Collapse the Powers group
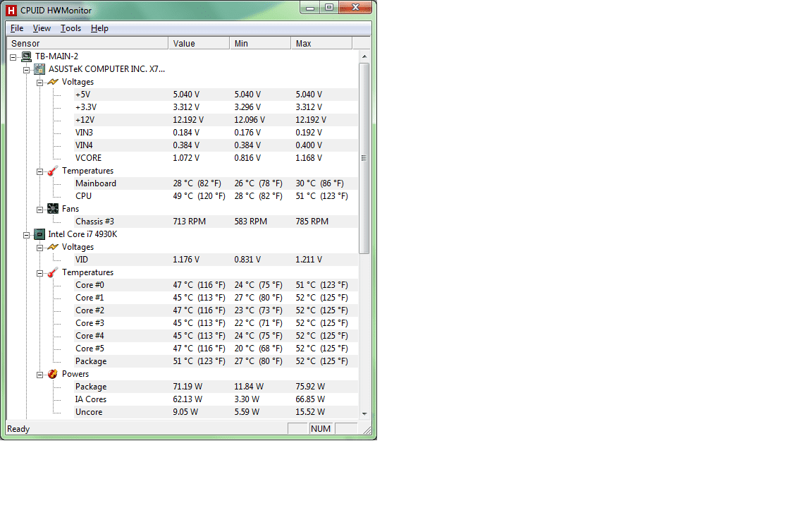Viewport: 812px width, 508px height. (40, 375)
